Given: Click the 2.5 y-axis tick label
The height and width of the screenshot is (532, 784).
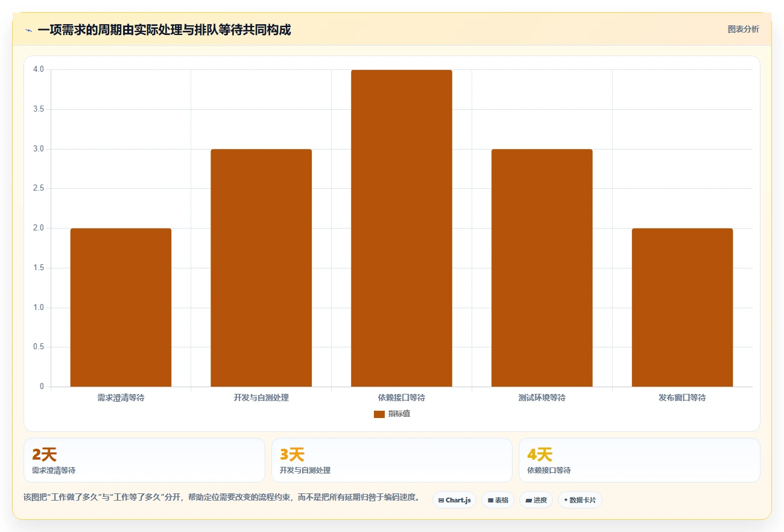Looking at the screenshot, I should (x=39, y=188).
